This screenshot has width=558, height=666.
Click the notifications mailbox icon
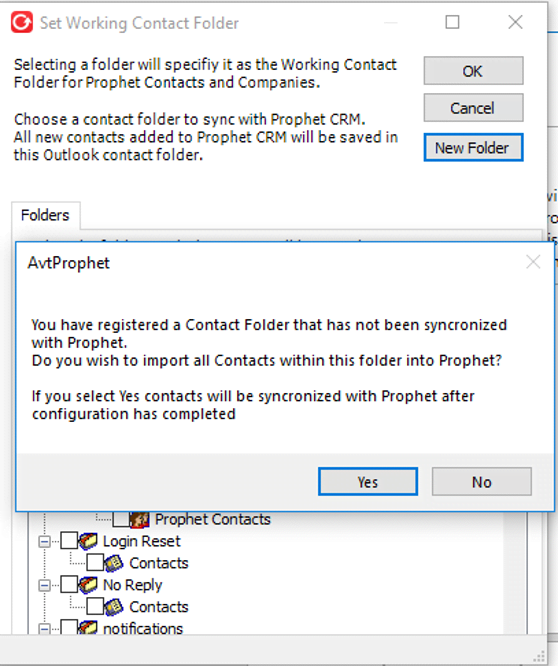(88, 628)
